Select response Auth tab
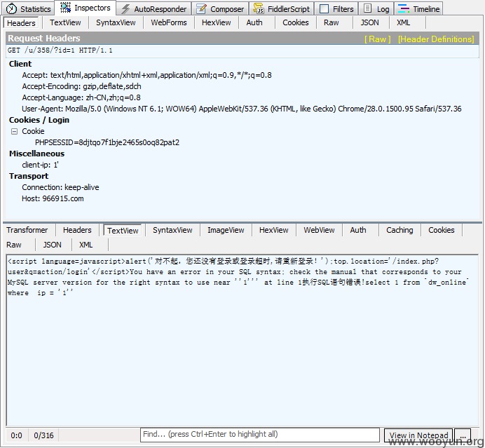 click(358, 230)
